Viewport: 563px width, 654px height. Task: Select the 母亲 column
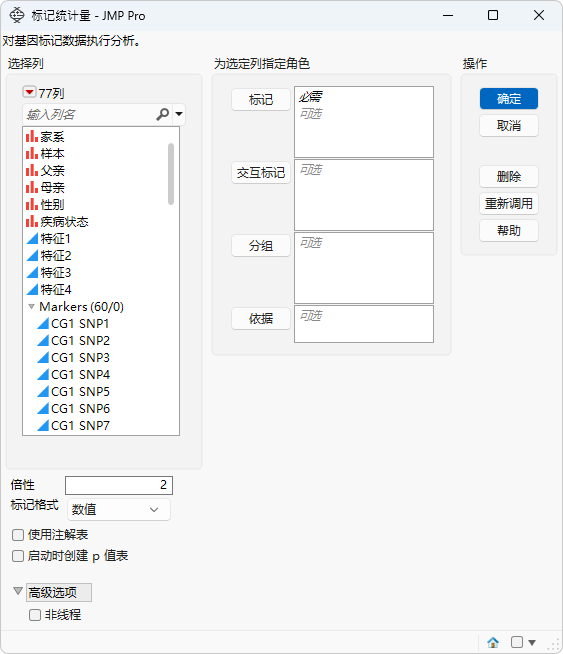[x=45, y=188]
